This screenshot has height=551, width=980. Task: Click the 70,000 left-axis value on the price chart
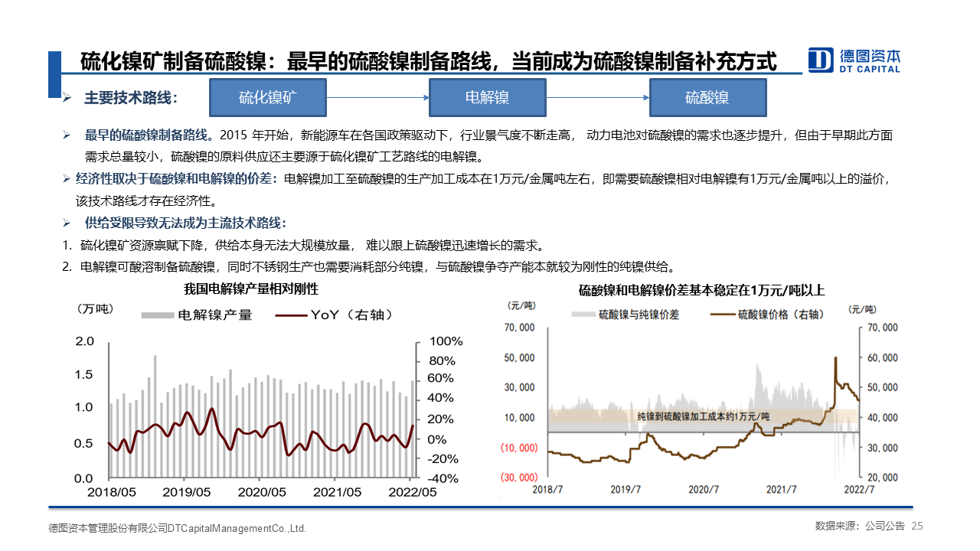pyautogui.click(x=519, y=328)
